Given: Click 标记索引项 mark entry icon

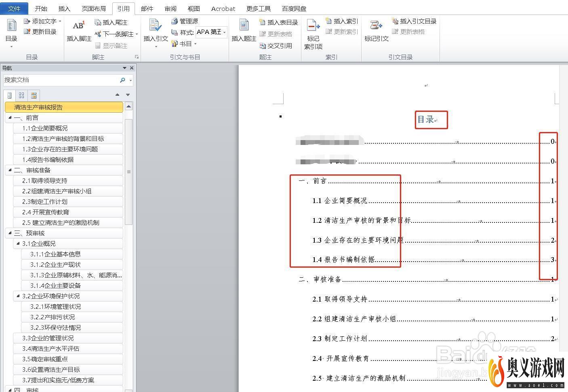Looking at the screenshot, I should click(313, 25).
